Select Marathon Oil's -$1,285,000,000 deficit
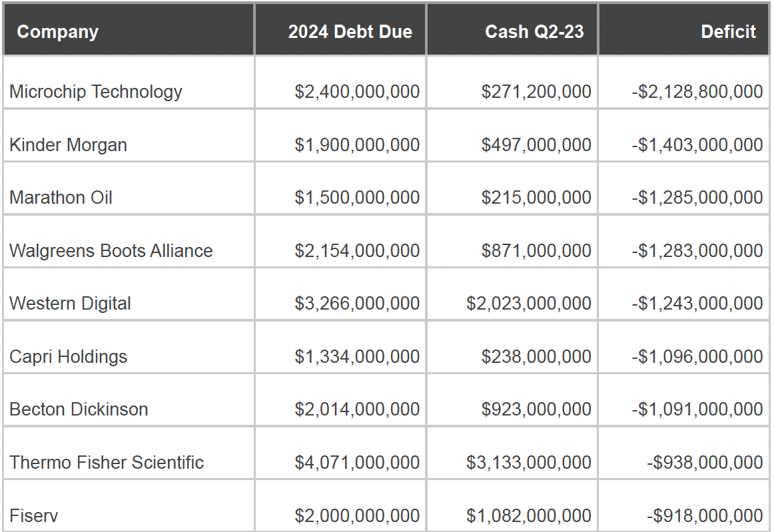This screenshot has width=774, height=532. (697, 198)
